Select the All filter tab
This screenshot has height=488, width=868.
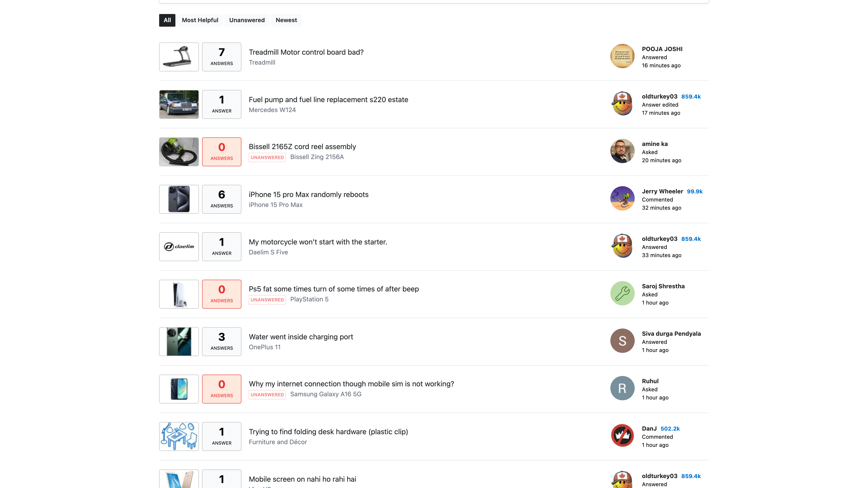point(167,20)
